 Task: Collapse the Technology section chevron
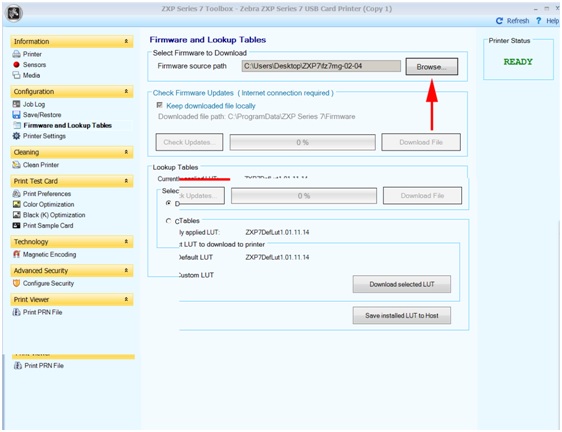click(126, 242)
